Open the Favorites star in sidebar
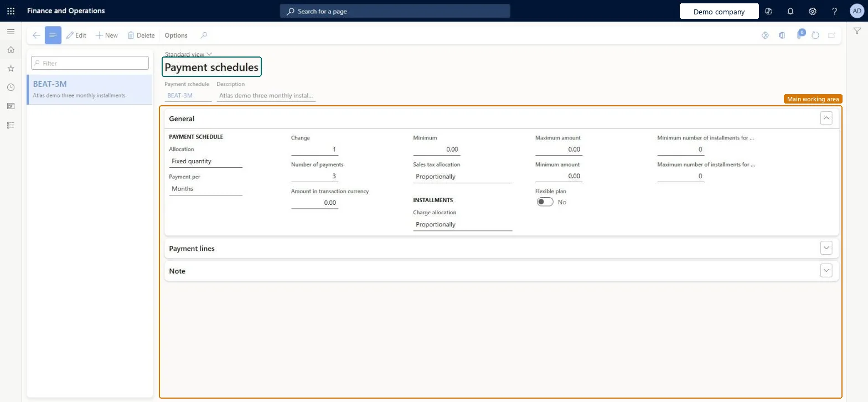The image size is (868, 402). tap(11, 69)
